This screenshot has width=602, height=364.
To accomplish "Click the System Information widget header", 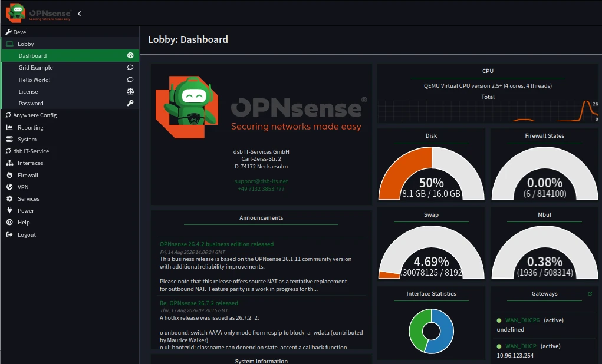I will tap(261, 361).
